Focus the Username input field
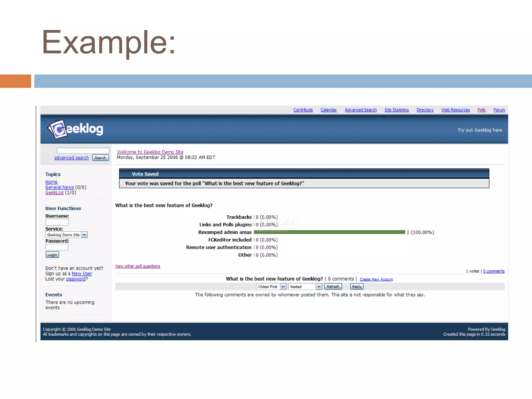 (57, 222)
